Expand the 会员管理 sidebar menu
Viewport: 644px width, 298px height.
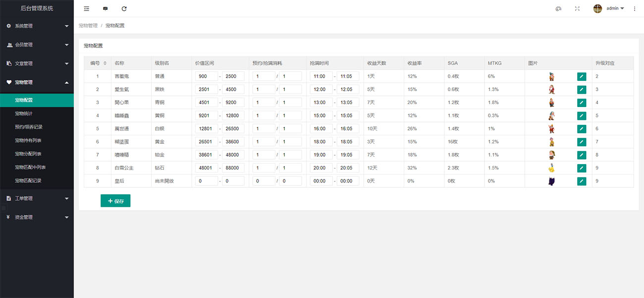pos(37,45)
